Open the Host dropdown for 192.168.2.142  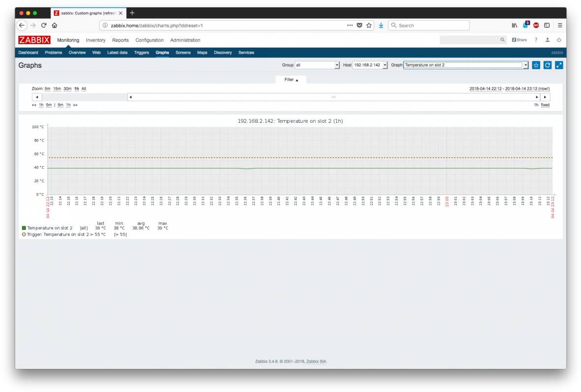point(369,65)
